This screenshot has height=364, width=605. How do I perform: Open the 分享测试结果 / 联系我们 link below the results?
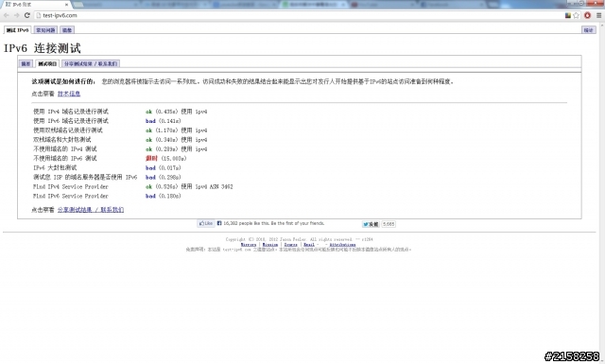tap(91, 210)
